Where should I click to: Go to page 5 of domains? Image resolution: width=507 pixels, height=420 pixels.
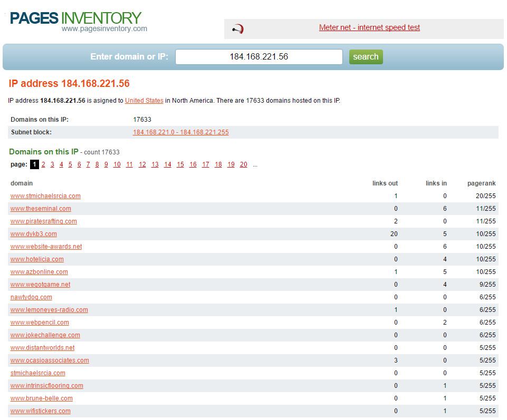coord(70,164)
